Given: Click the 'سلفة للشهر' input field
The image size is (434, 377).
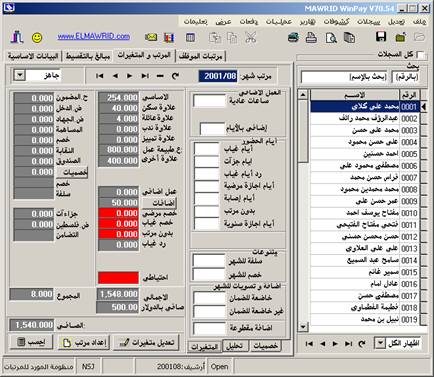Looking at the screenshot, I should click(x=209, y=261).
